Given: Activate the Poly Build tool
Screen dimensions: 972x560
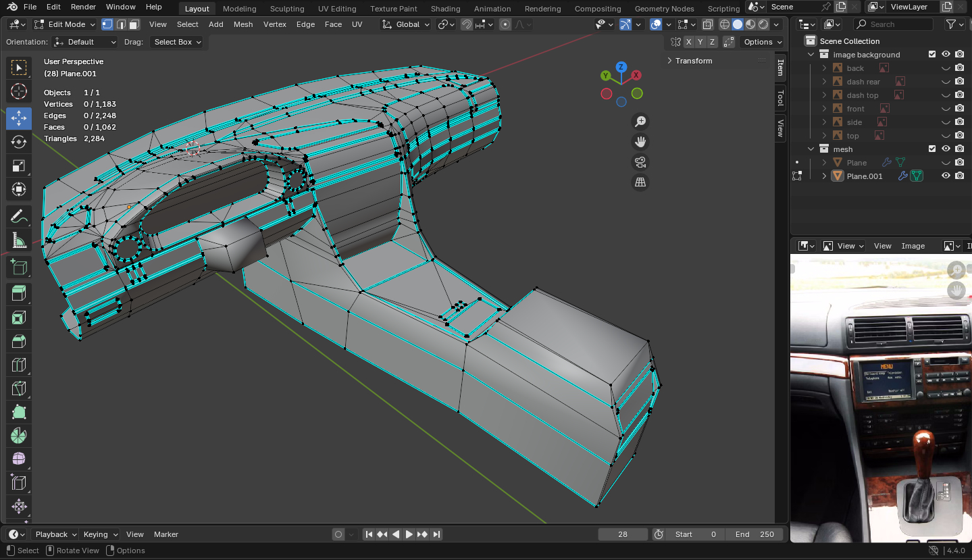Looking at the screenshot, I should [x=19, y=412].
